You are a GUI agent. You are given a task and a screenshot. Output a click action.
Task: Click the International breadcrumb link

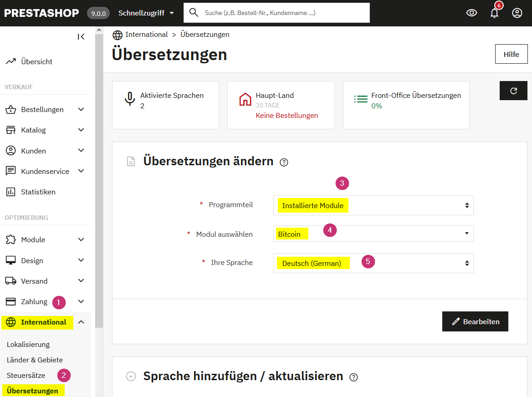(x=146, y=35)
